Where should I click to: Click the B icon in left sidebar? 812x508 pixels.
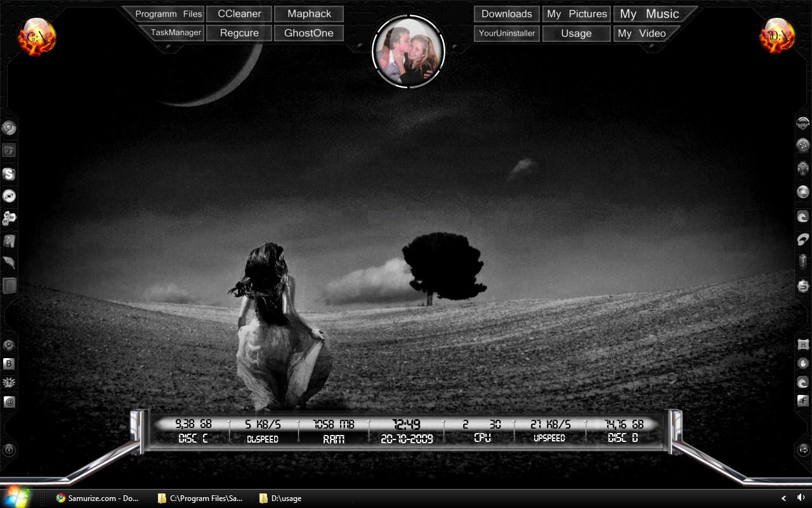coord(9,364)
